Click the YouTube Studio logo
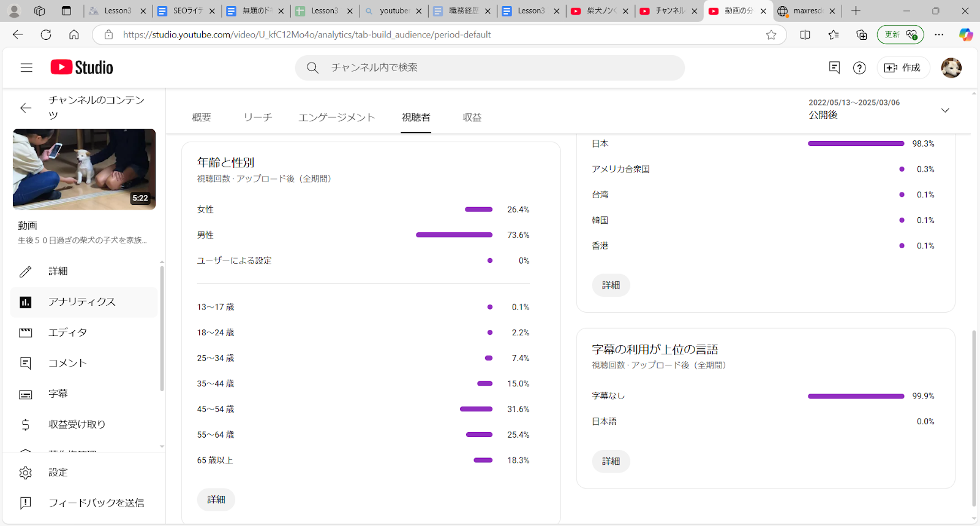 tap(81, 67)
